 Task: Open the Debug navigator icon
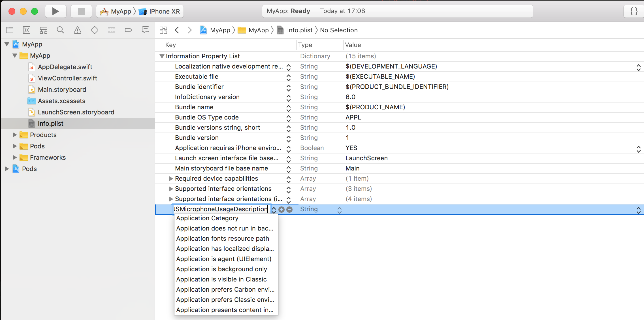tap(112, 30)
